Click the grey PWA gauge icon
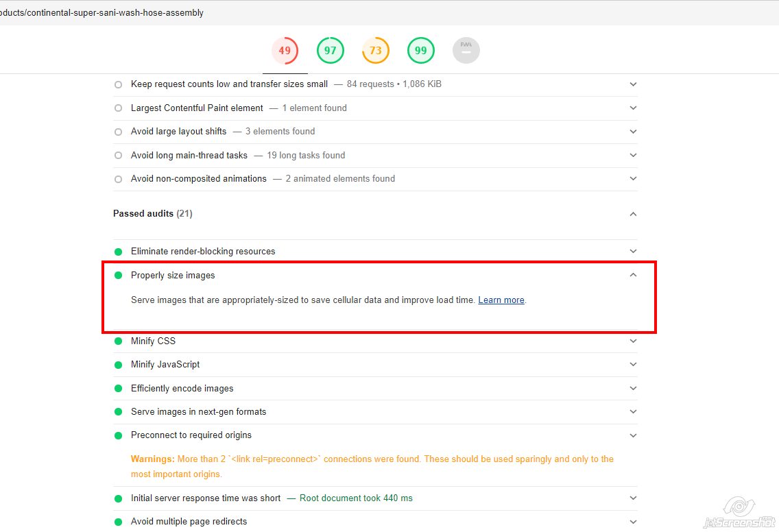 tap(466, 51)
